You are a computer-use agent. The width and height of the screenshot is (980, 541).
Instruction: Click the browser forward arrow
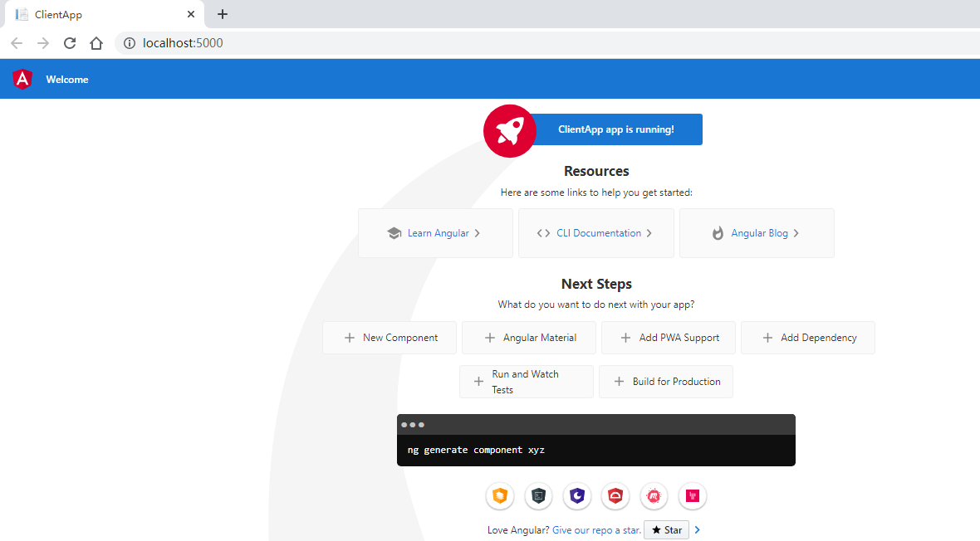(43, 43)
